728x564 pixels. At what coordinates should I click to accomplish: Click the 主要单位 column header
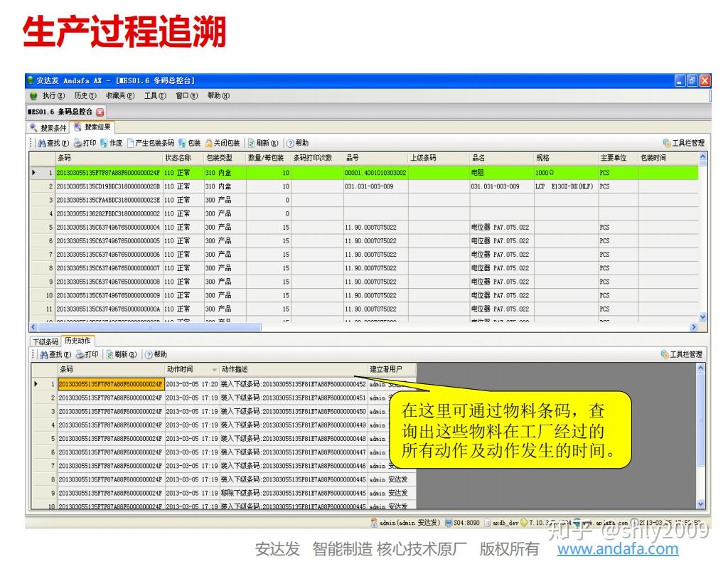click(x=618, y=158)
